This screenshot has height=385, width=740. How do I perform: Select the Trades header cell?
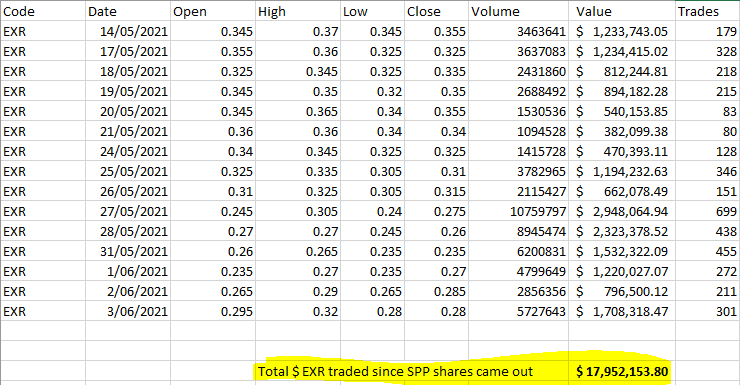click(707, 11)
